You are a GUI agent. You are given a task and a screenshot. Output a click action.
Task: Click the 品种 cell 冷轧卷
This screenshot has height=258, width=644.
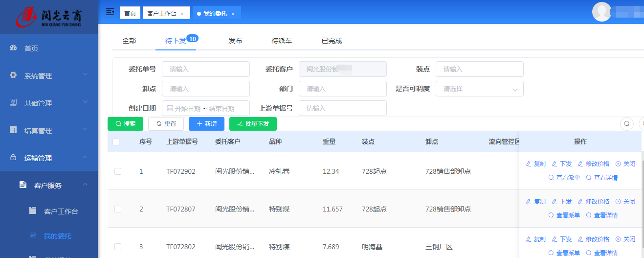pos(279,171)
